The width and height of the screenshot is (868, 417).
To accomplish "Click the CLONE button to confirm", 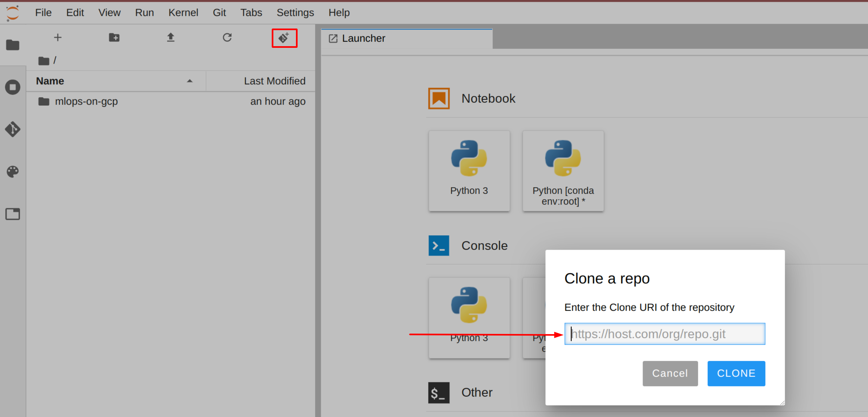I will pyautogui.click(x=736, y=373).
